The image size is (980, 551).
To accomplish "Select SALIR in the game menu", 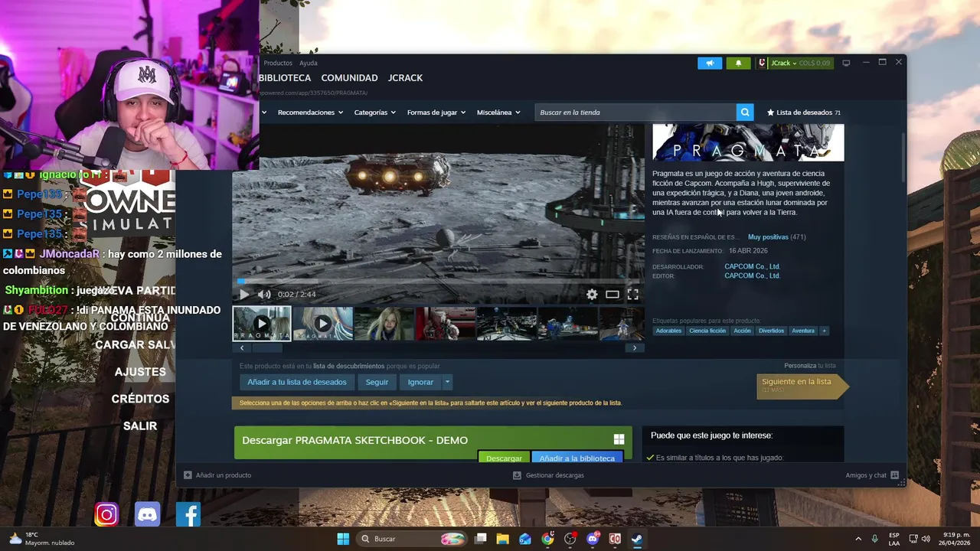I will coord(140,425).
